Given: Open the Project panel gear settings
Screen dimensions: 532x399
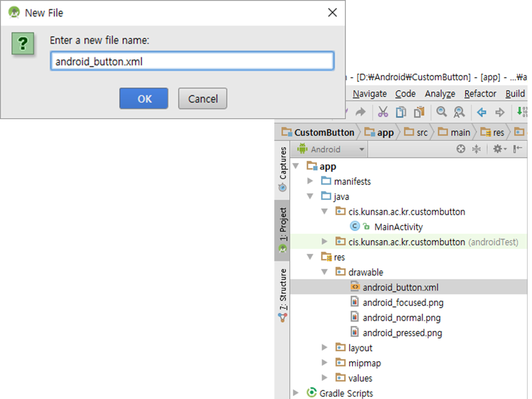Looking at the screenshot, I should click(498, 149).
